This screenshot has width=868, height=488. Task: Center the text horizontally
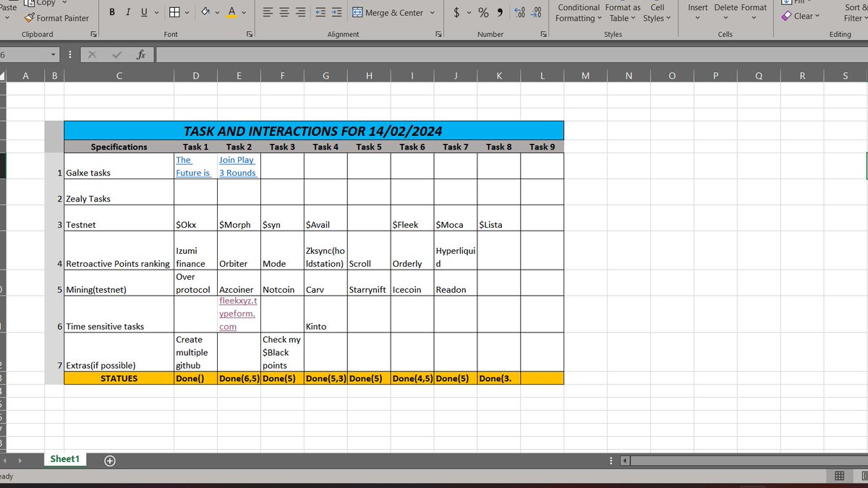click(x=284, y=12)
